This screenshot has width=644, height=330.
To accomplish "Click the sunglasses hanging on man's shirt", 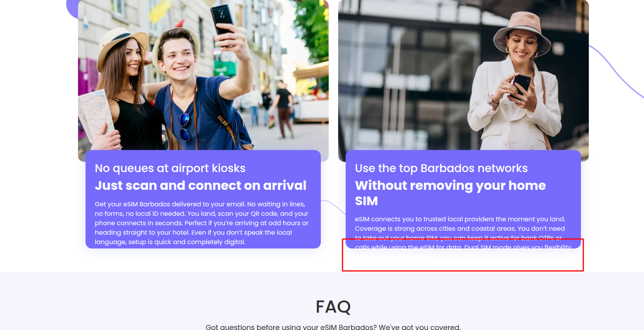I will 184,126.
